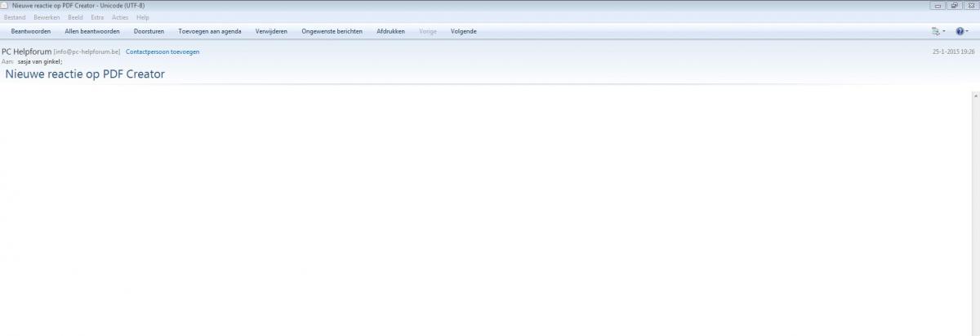
Task: Forward the message with Doorsturen
Action: (x=149, y=31)
